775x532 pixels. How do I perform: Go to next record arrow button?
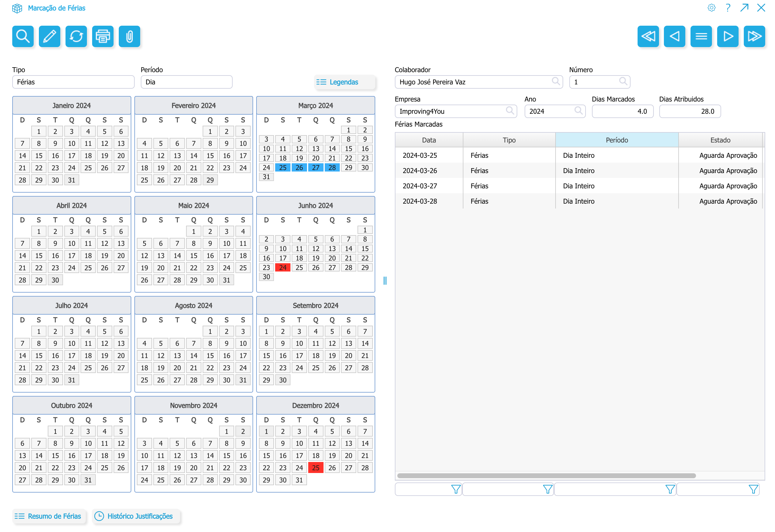click(728, 36)
